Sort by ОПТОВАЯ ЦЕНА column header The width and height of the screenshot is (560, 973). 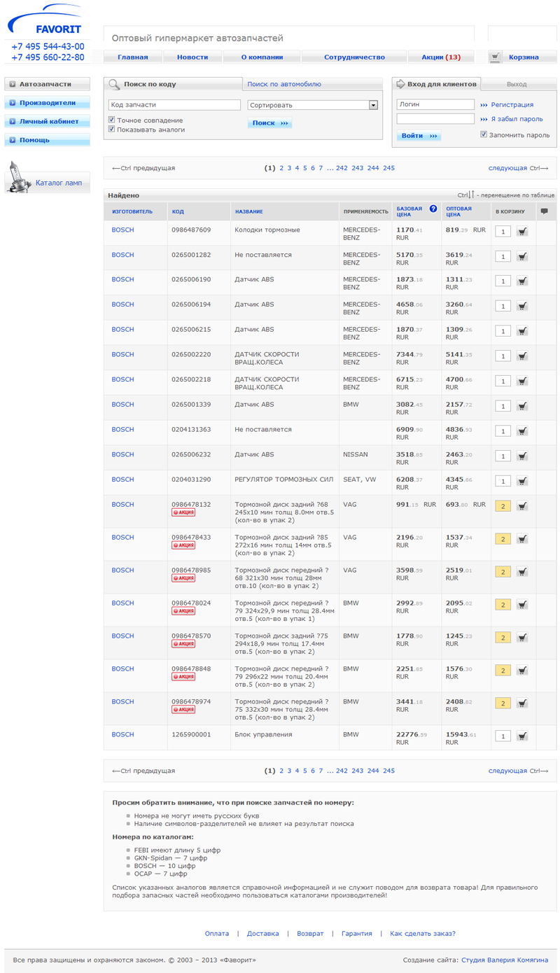click(458, 211)
